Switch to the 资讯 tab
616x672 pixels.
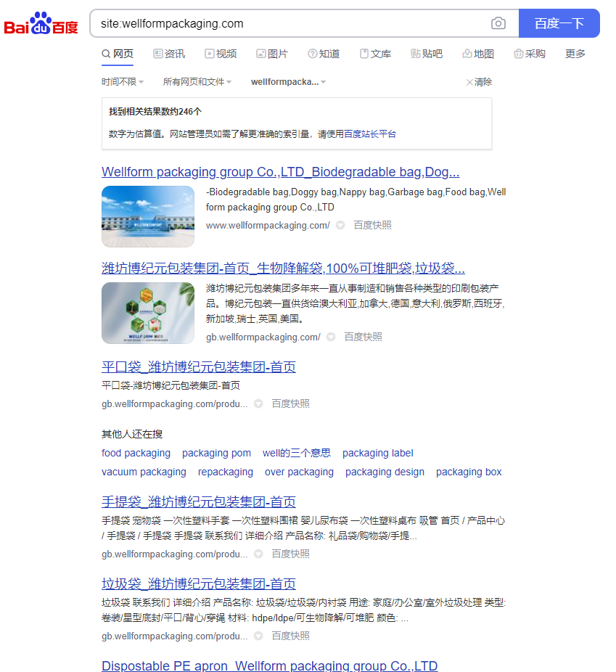[169, 54]
